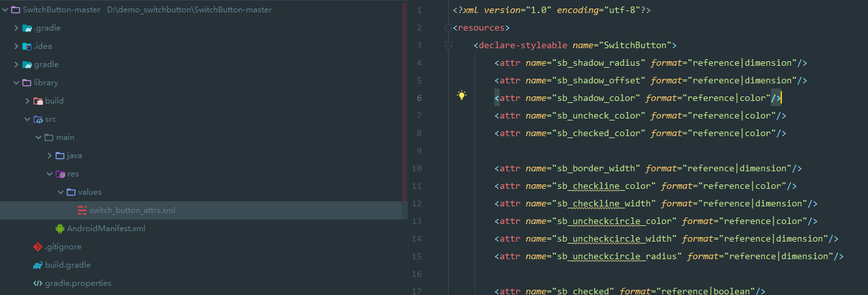Click the red build folder icon
The image size is (868, 295).
click(38, 101)
